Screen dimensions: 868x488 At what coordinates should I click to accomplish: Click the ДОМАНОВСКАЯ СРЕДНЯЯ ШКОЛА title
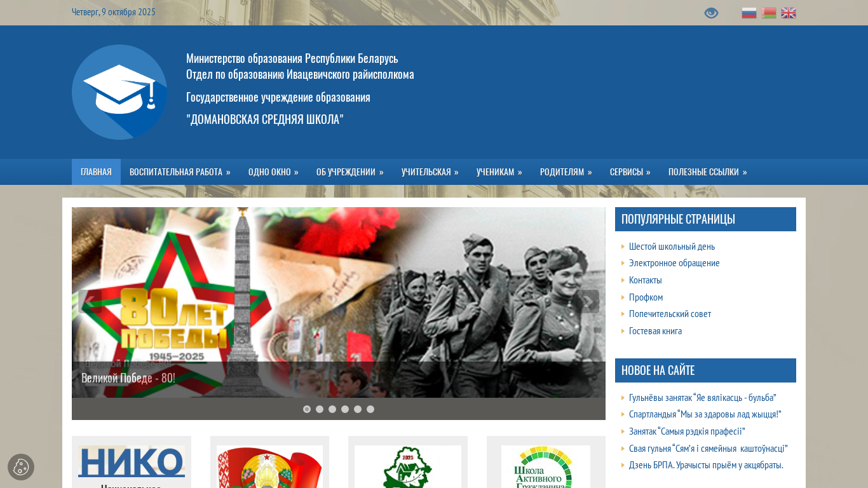click(265, 119)
